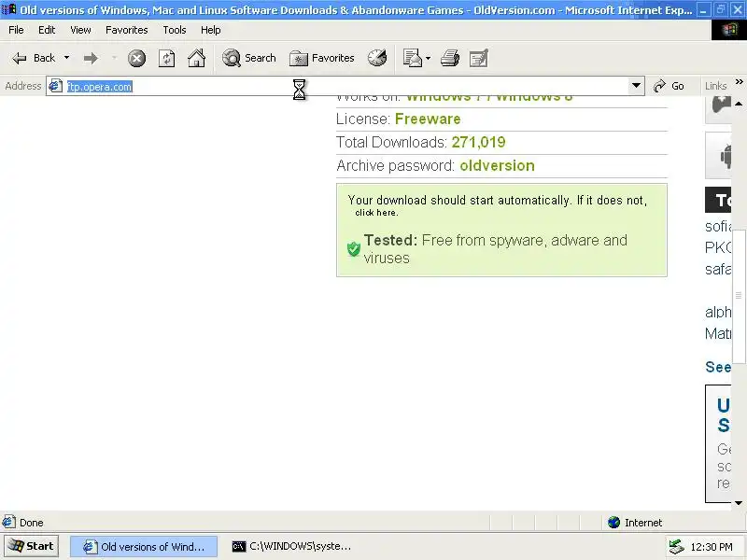The height and width of the screenshot is (560, 747).
Task: Switch to the C:\WINDOWS\syste... taskbar window
Action: click(x=291, y=547)
